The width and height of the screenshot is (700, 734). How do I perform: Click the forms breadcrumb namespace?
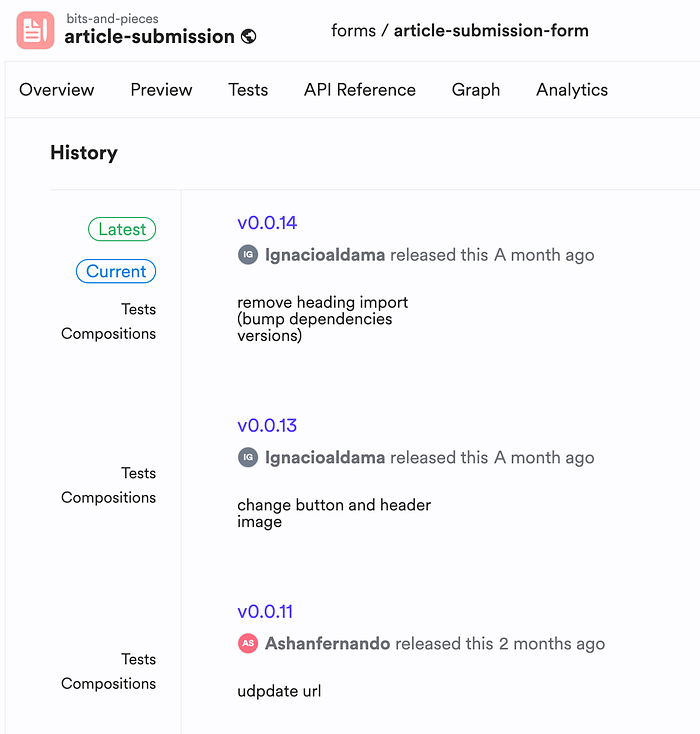tap(353, 30)
